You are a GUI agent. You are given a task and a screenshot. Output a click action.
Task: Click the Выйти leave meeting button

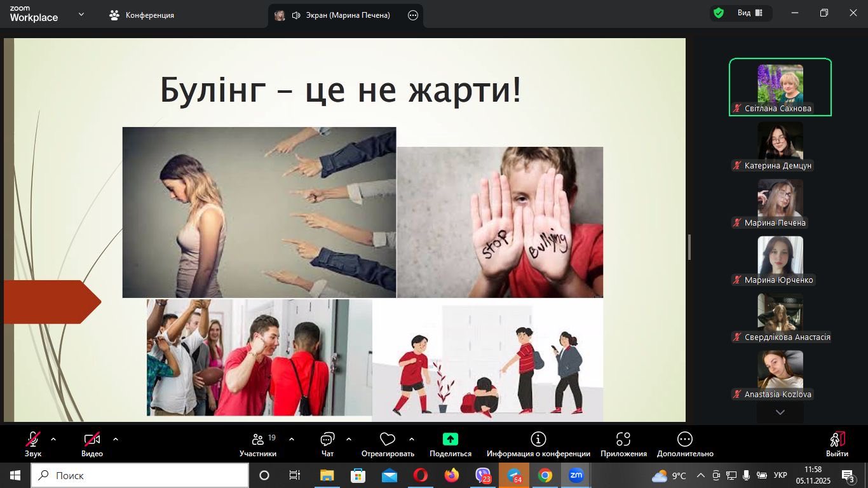[x=837, y=444]
